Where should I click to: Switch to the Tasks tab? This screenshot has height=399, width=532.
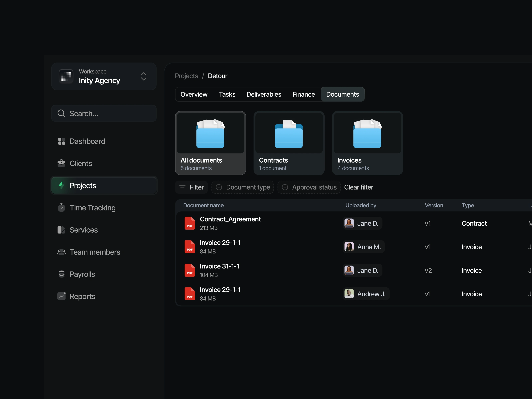tap(227, 94)
